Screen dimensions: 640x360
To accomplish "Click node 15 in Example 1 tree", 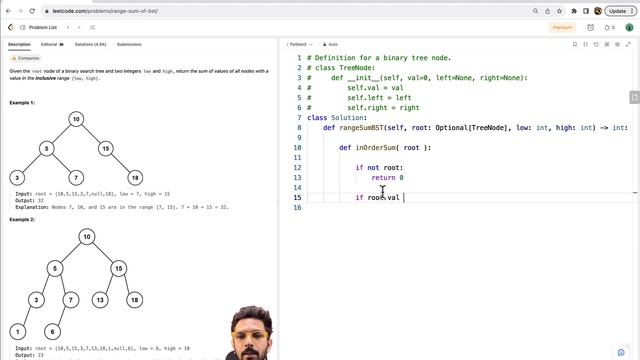I will tap(106, 149).
